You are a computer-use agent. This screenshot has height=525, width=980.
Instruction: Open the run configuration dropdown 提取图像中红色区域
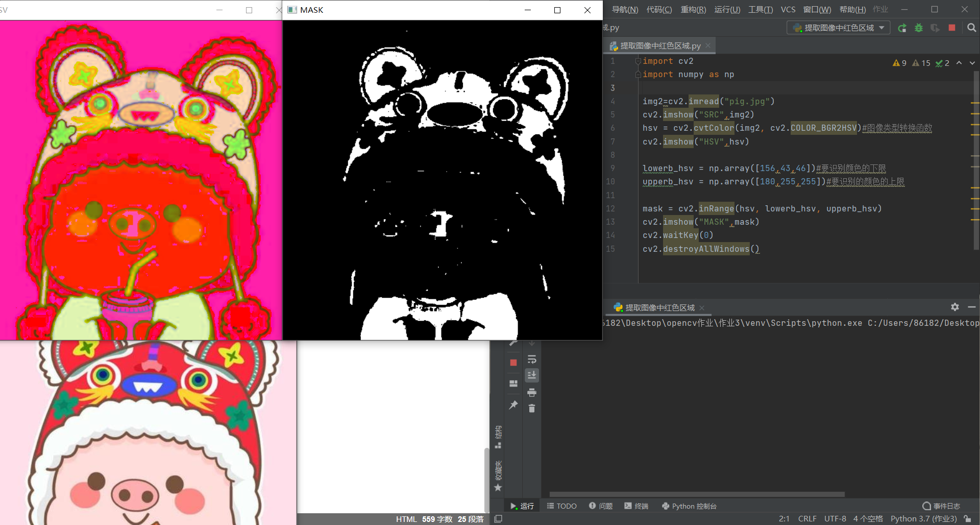(839, 28)
